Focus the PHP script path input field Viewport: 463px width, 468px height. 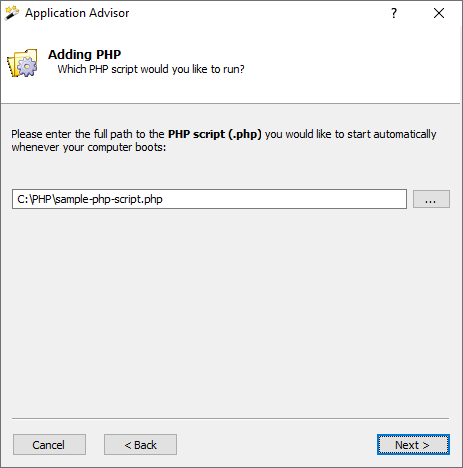tap(209, 199)
